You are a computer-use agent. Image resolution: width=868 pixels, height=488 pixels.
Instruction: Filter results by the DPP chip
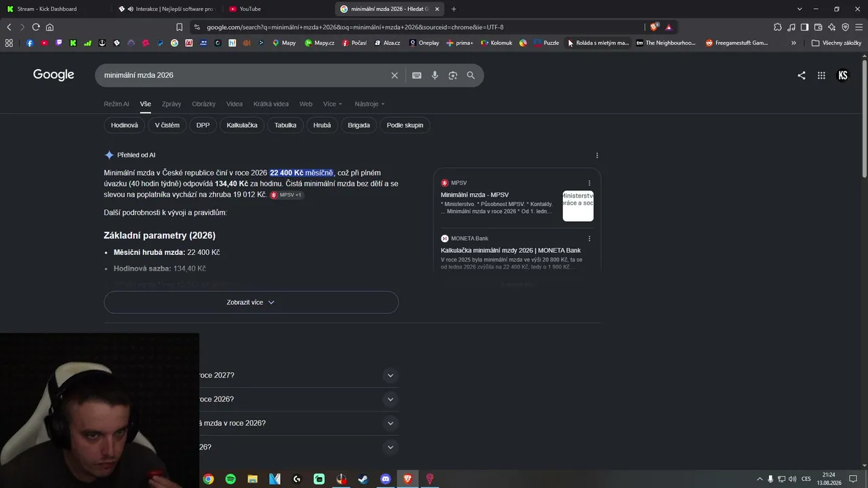click(203, 125)
